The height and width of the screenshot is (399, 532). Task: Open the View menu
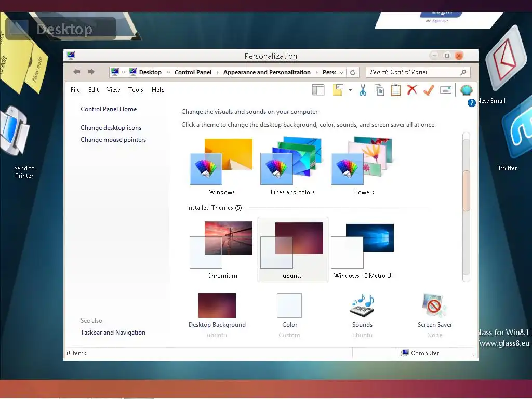[x=113, y=90]
